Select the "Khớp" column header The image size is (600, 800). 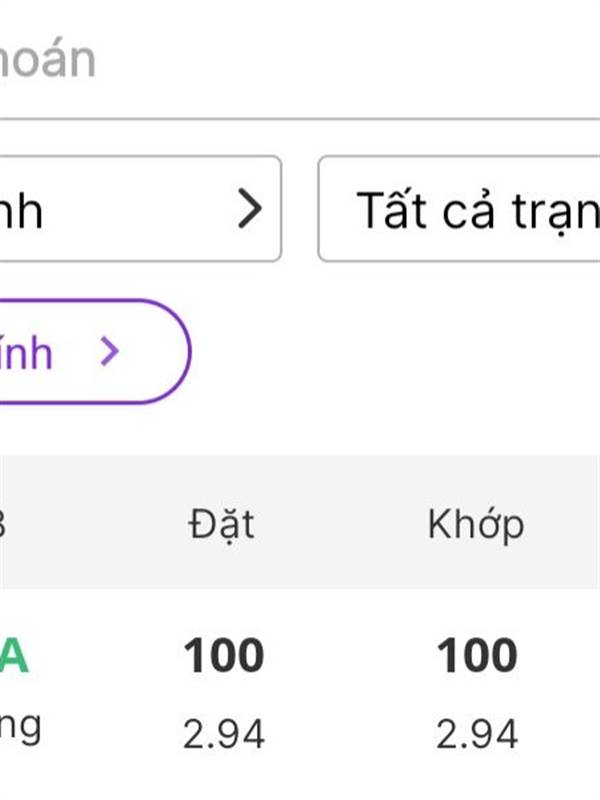(x=476, y=524)
